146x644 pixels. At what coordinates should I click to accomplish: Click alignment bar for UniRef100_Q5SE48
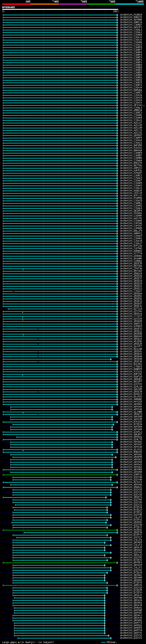click(x=57, y=359)
